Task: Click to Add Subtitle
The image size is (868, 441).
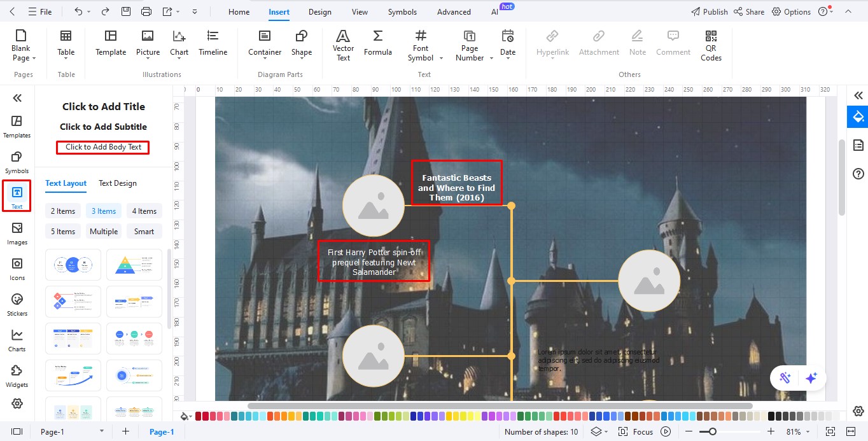Action: [103, 127]
